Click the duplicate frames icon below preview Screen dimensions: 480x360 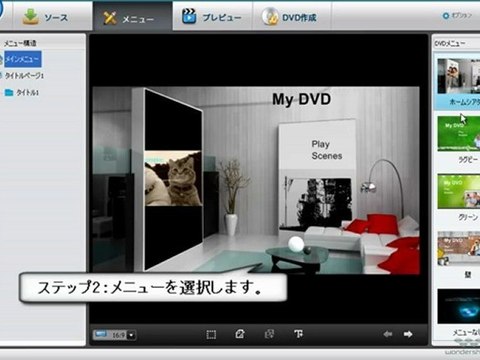pyautogui.click(x=269, y=334)
